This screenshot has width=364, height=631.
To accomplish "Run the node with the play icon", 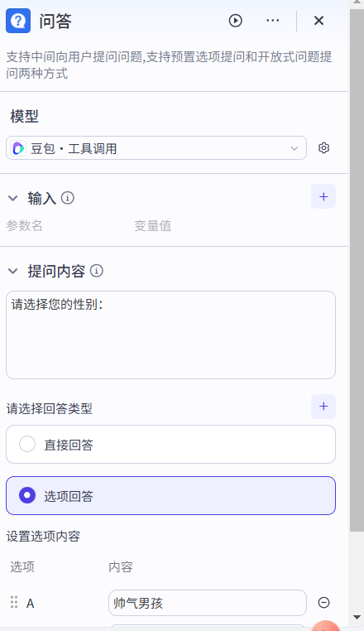I will point(235,21).
